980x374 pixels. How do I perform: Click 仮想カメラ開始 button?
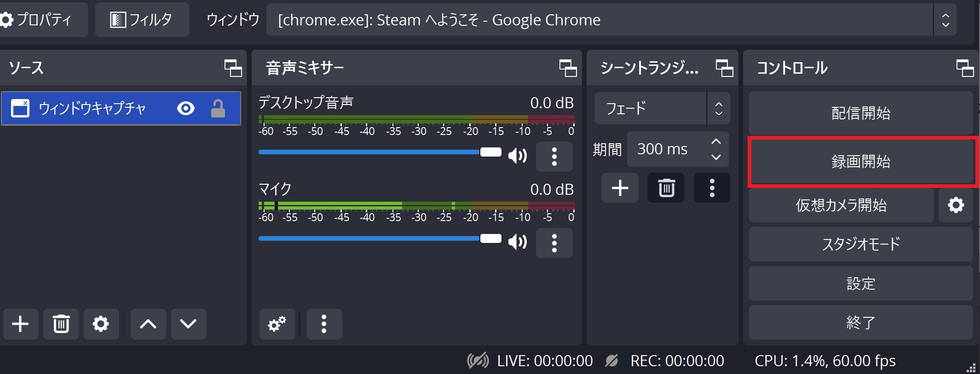tap(841, 205)
